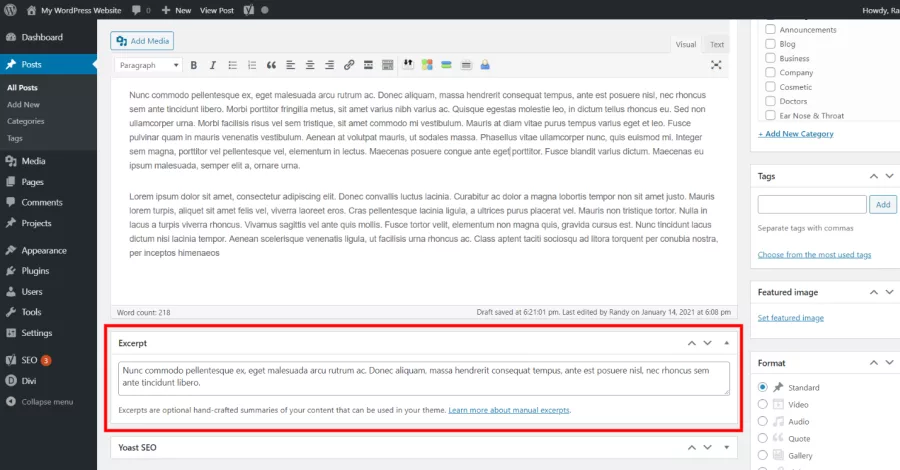This screenshot has height=470, width=900.
Task: Check the Blog category
Action: click(x=770, y=44)
